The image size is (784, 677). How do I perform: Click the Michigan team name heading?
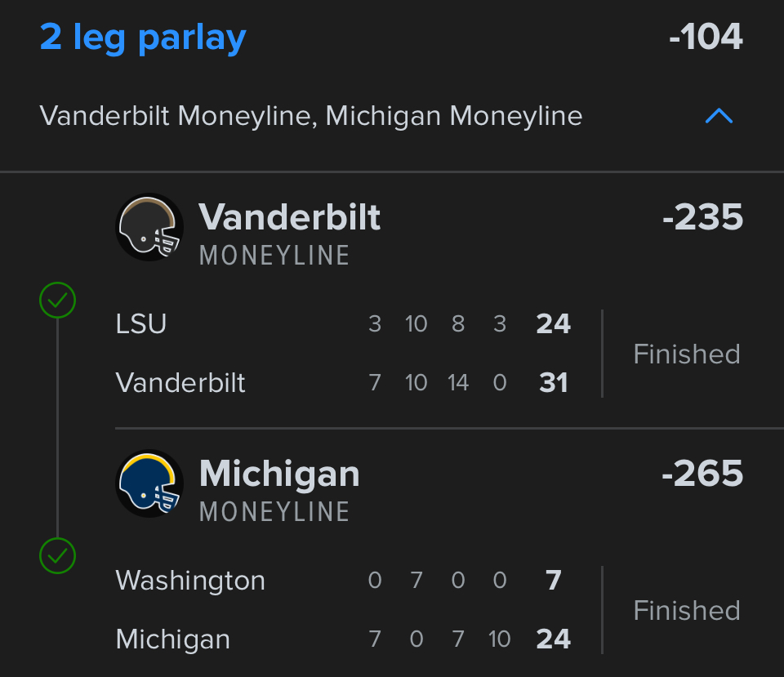(279, 474)
